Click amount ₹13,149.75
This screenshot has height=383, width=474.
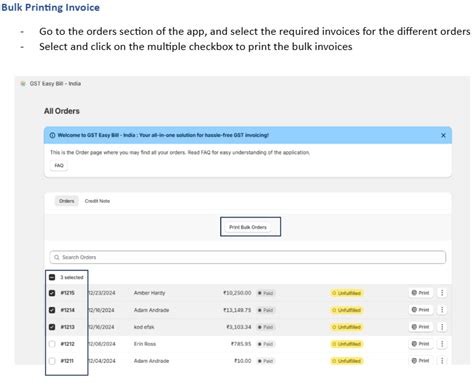point(237,310)
